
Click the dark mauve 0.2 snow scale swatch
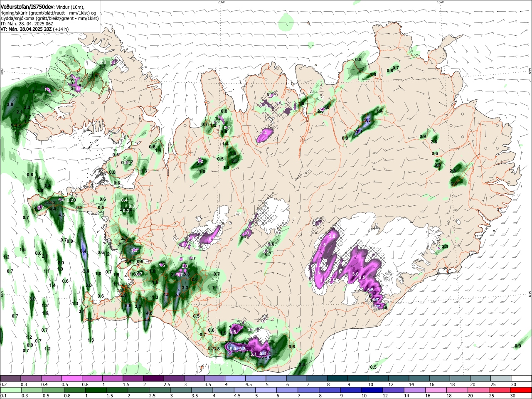(x=10, y=378)
